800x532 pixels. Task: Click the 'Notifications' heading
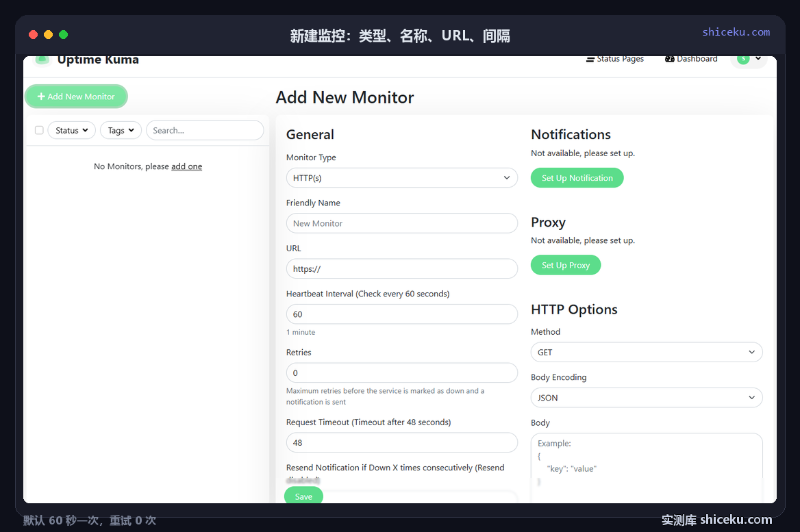(x=571, y=134)
